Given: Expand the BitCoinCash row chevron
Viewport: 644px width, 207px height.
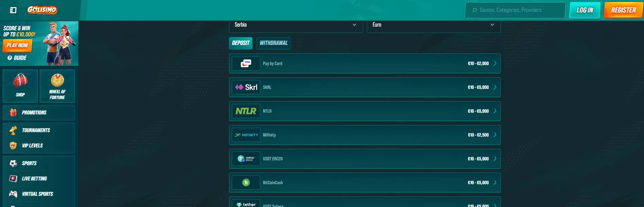Looking at the screenshot, I should coord(495,182).
